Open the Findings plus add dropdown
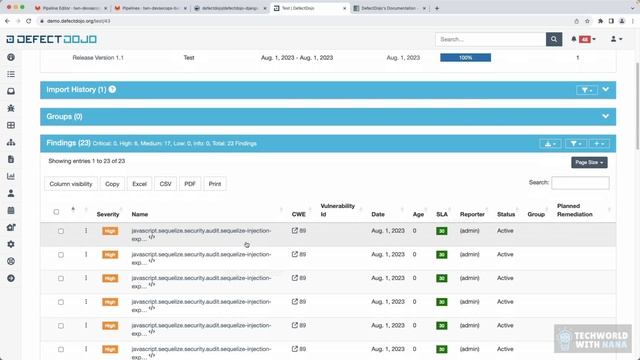This screenshot has width=640, height=360. tap(599, 144)
